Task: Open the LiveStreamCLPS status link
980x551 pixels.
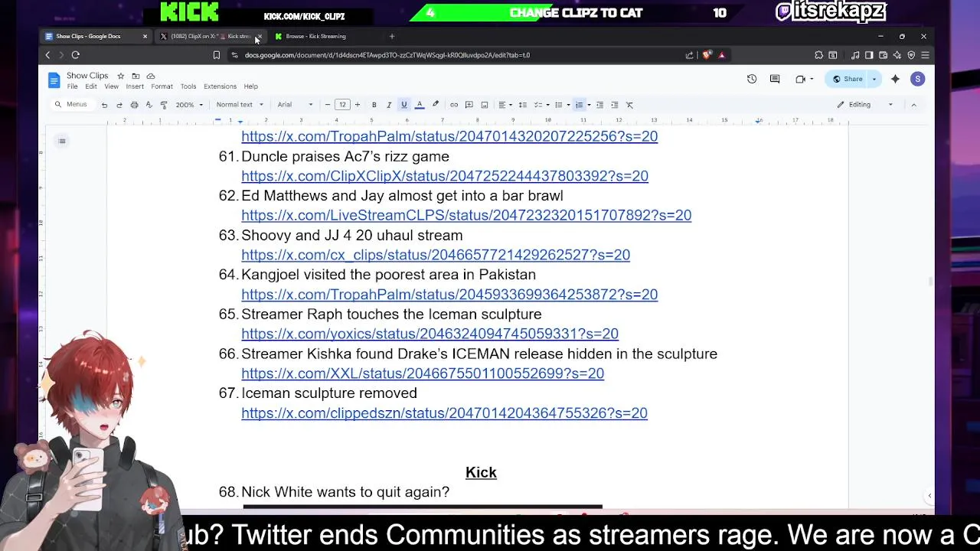Action: point(466,216)
